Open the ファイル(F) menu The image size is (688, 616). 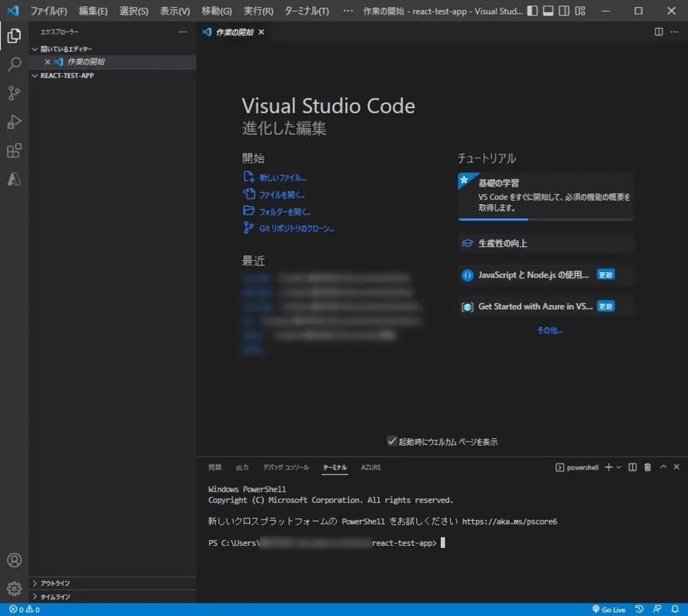tap(48, 11)
